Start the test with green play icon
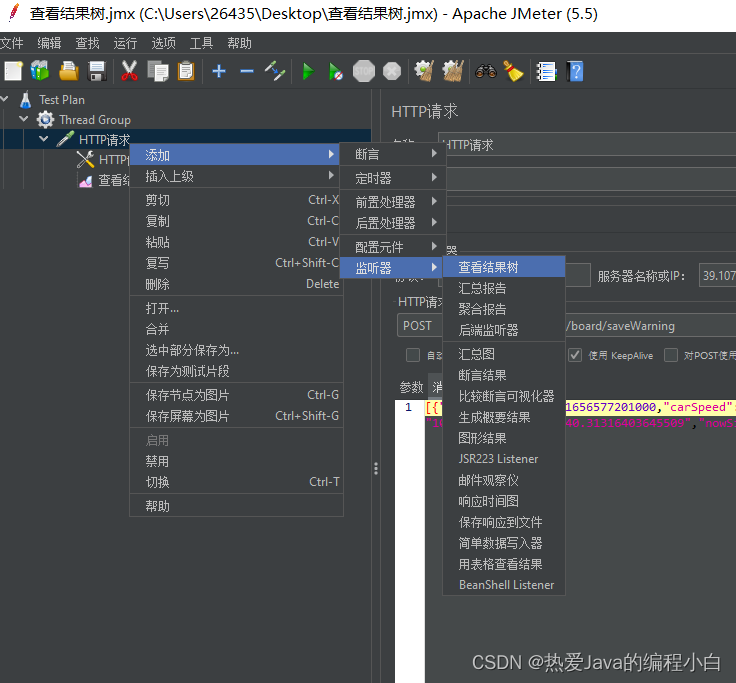 (x=308, y=71)
